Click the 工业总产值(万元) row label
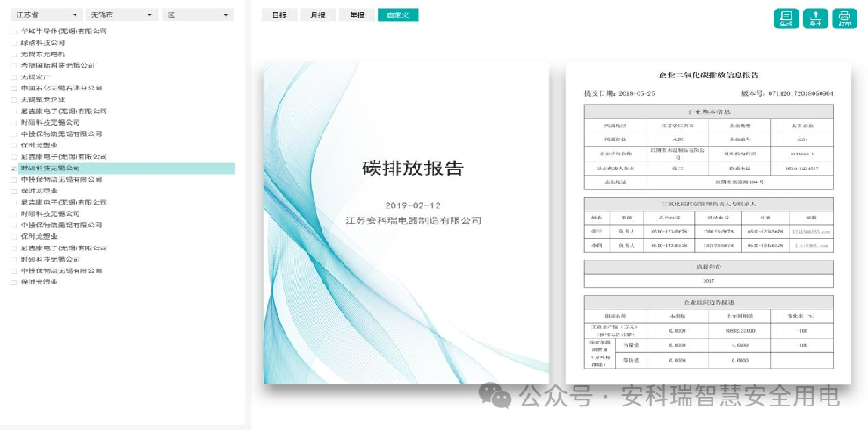The image size is (868, 431). tap(616, 331)
